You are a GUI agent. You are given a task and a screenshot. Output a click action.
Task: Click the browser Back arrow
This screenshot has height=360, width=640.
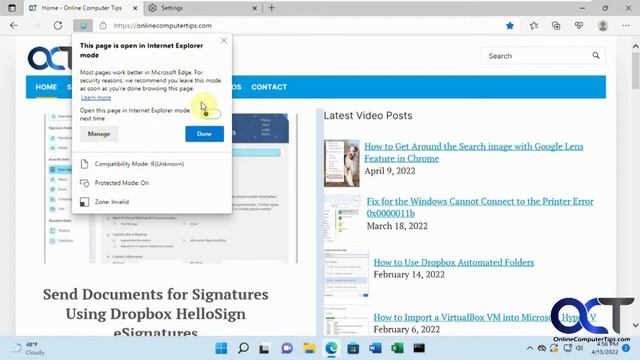coord(14,25)
